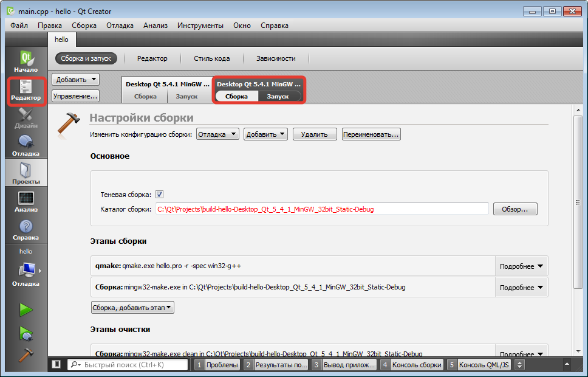
Task: Click Обзор... to browse build directory
Action: 514,209
